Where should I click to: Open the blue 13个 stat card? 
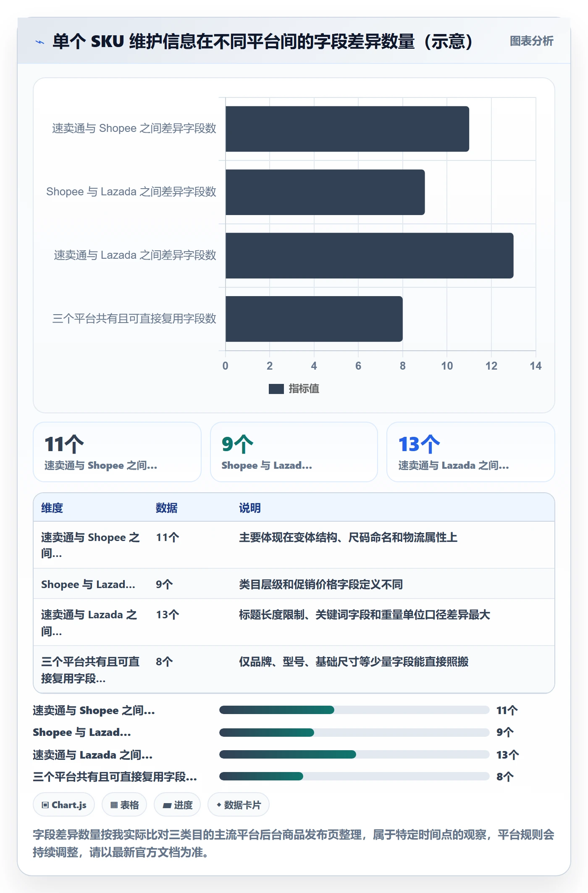tap(471, 452)
